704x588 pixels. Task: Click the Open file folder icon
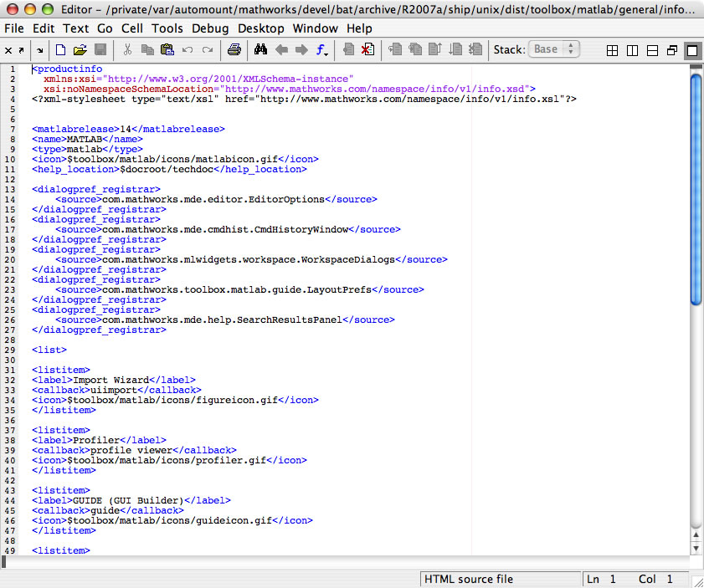pyautogui.click(x=80, y=50)
